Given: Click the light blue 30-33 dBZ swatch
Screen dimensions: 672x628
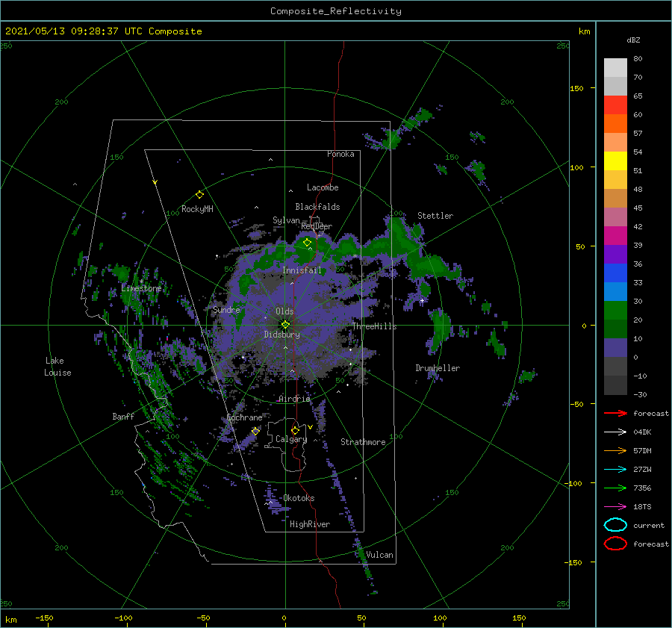Looking at the screenshot, I should click(x=615, y=292).
